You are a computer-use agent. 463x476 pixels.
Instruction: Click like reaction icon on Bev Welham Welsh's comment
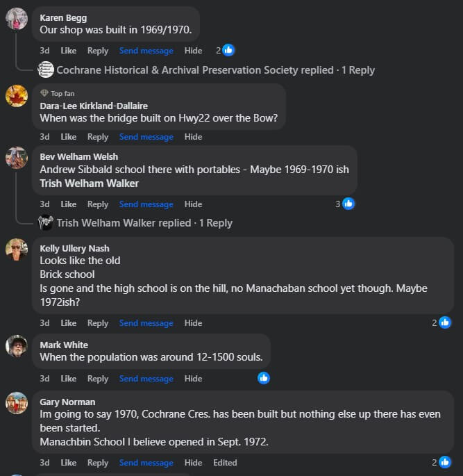pos(348,204)
